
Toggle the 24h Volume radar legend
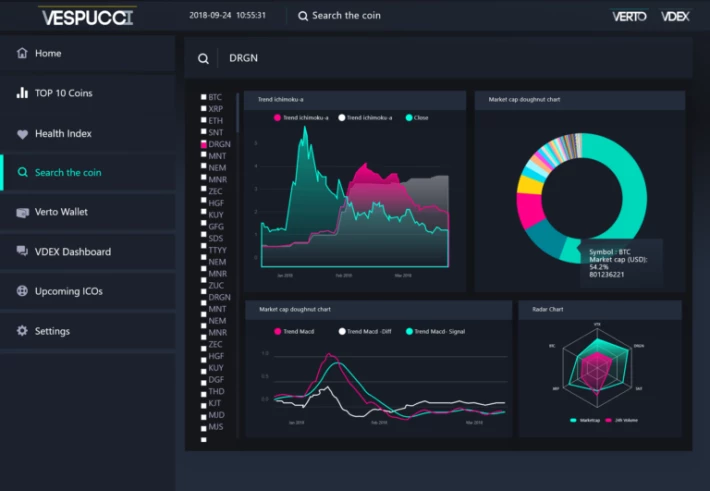(x=622, y=420)
